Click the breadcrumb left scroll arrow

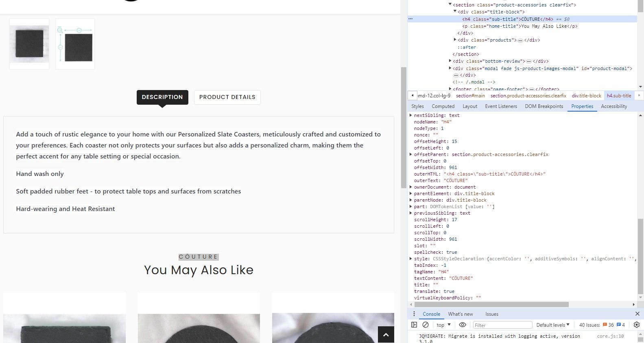[413, 95]
